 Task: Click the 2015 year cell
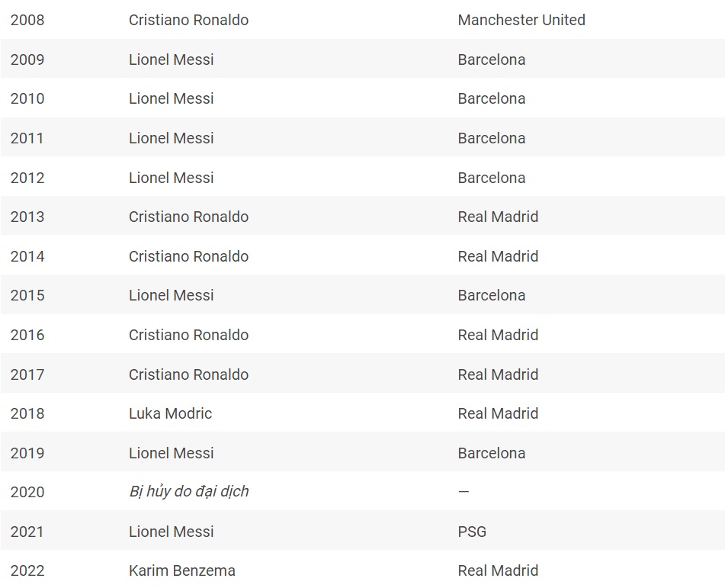pos(27,295)
